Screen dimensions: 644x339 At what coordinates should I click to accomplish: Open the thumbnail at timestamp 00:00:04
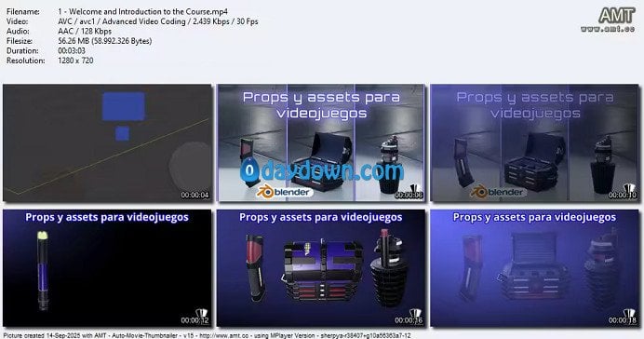pos(107,143)
